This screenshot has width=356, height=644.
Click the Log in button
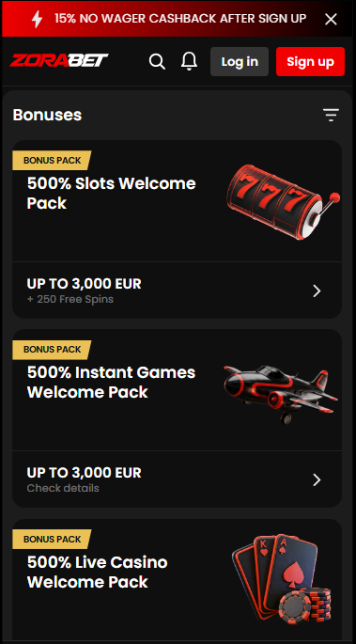240,62
